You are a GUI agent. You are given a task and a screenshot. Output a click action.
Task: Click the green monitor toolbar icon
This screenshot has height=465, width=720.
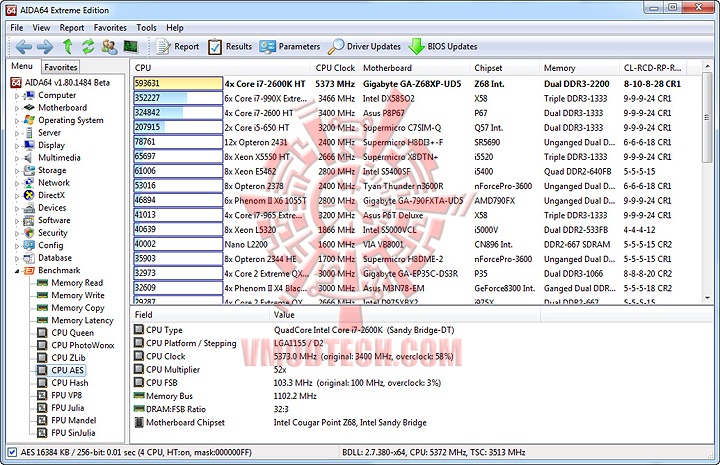click(x=130, y=46)
